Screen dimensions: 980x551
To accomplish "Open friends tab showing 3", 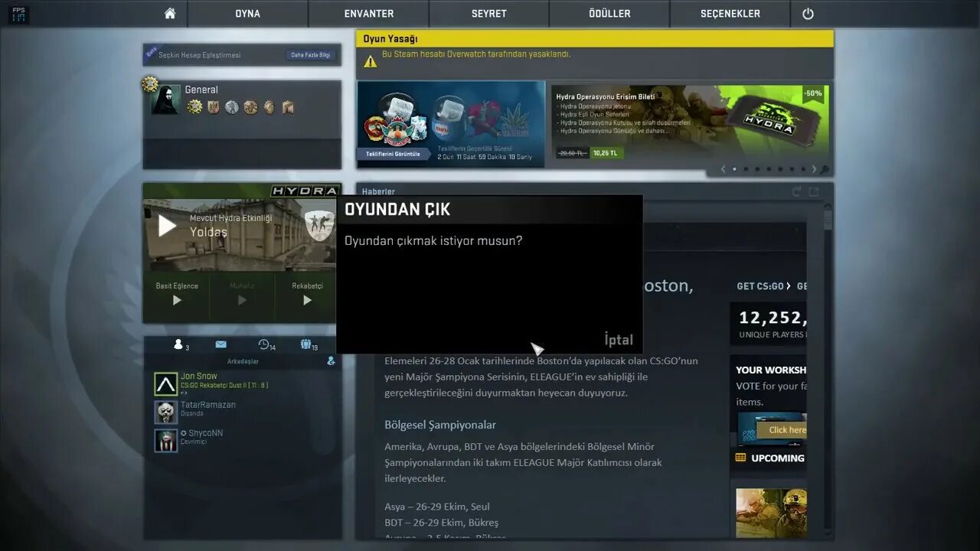I will (181, 345).
